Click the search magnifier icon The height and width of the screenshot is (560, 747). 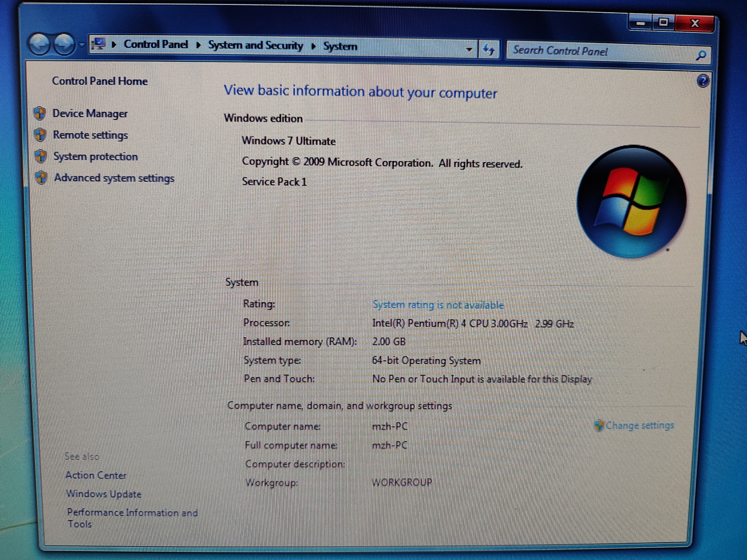(701, 55)
